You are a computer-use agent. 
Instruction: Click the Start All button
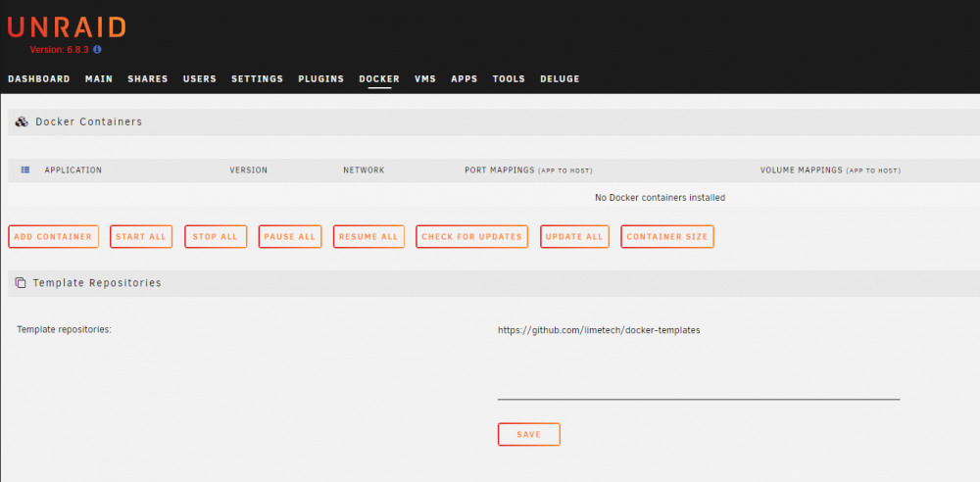pos(141,237)
